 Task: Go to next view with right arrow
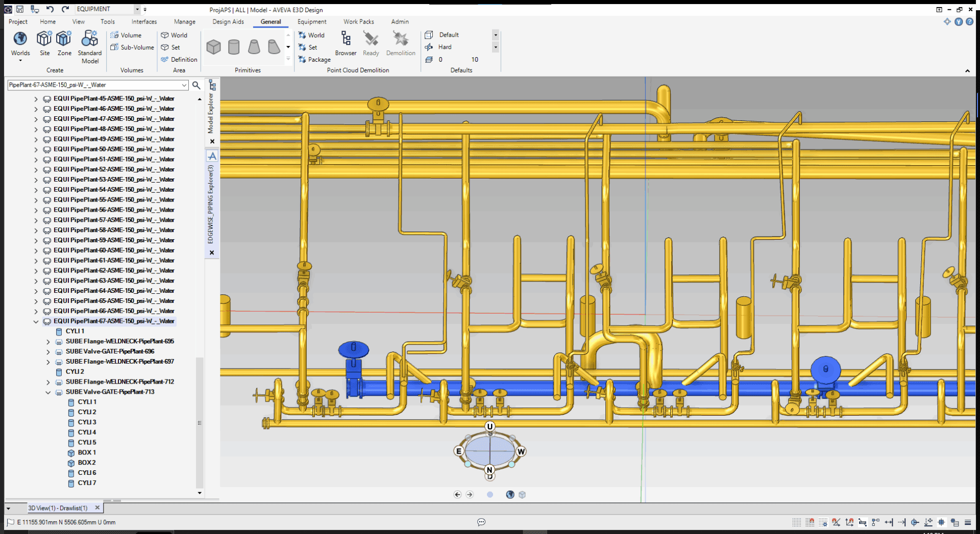[470, 494]
